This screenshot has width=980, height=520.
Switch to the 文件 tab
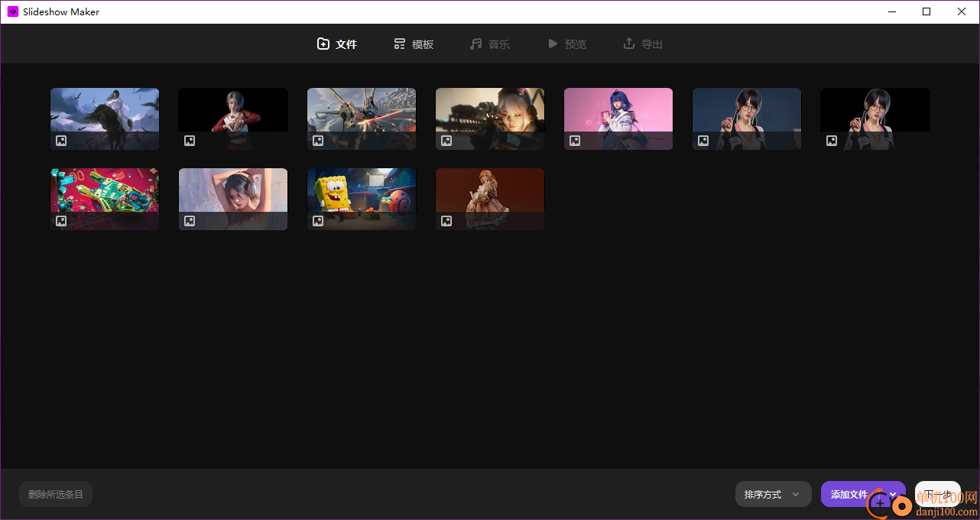(337, 44)
